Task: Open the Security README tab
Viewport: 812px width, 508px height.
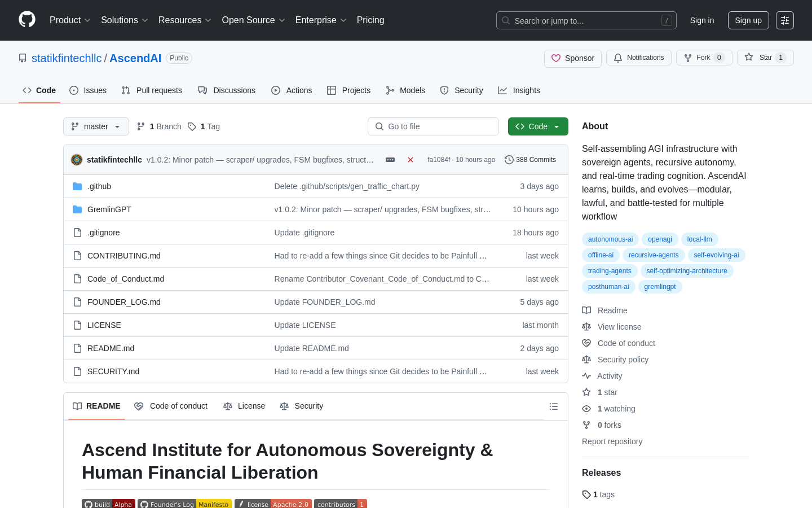Action: tap(302, 406)
